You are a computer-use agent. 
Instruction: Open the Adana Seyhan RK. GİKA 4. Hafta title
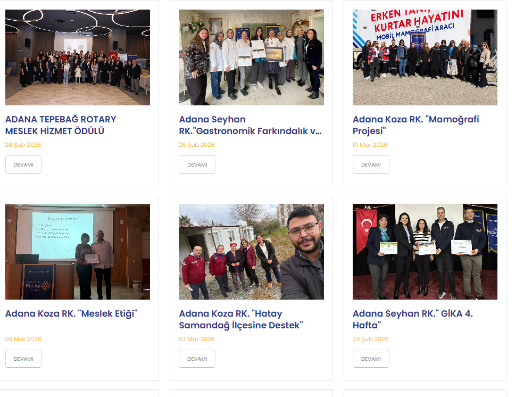413,319
